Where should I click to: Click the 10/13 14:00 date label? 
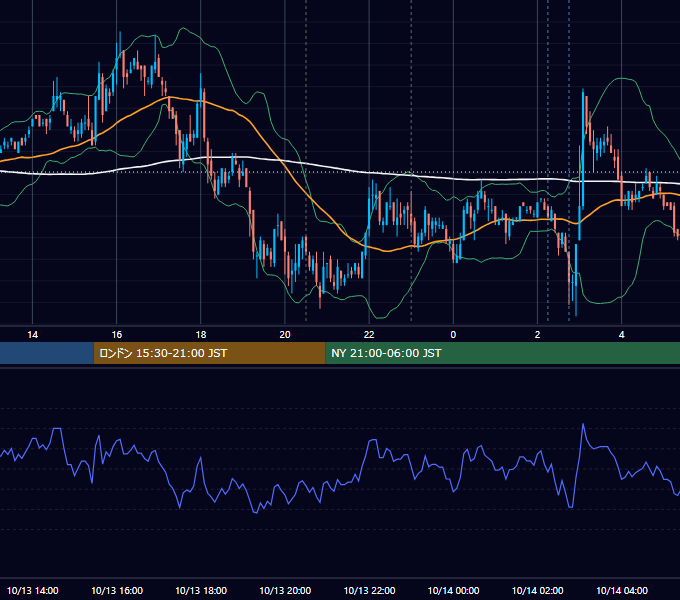click(33, 590)
